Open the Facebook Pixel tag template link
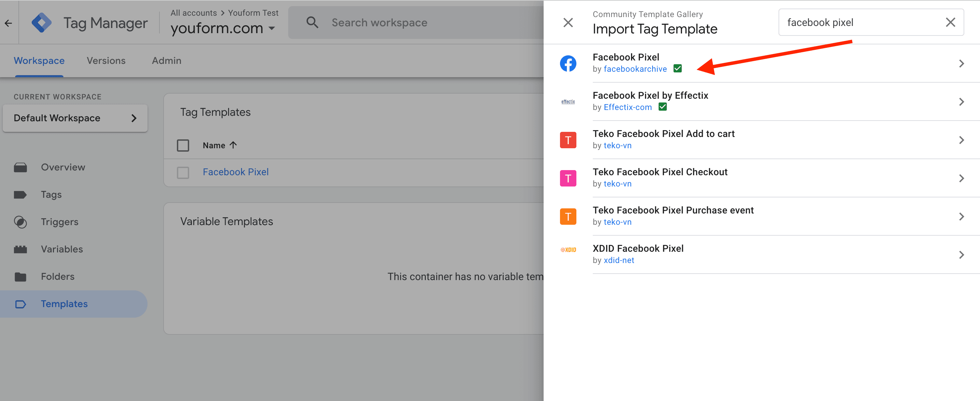Viewport: 980px width, 401px height. click(x=236, y=172)
